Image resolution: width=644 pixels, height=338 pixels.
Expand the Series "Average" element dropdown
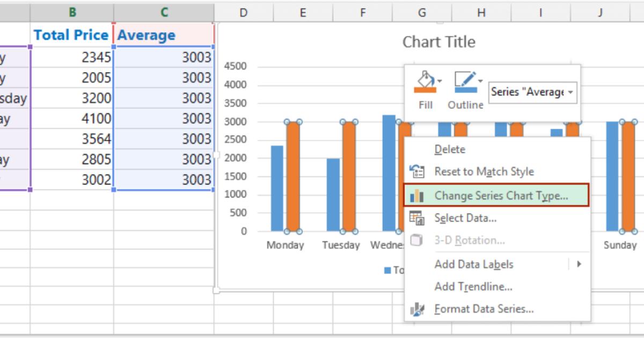coord(570,92)
